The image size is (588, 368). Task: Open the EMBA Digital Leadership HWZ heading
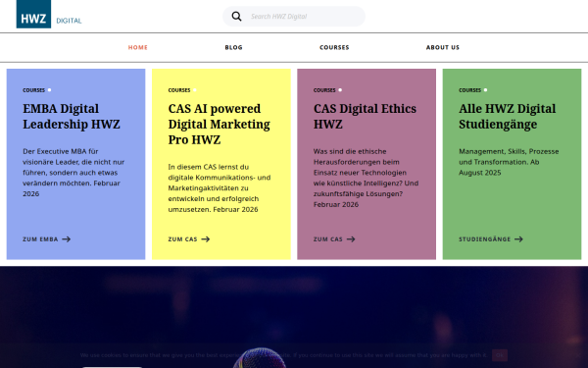pos(72,117)
